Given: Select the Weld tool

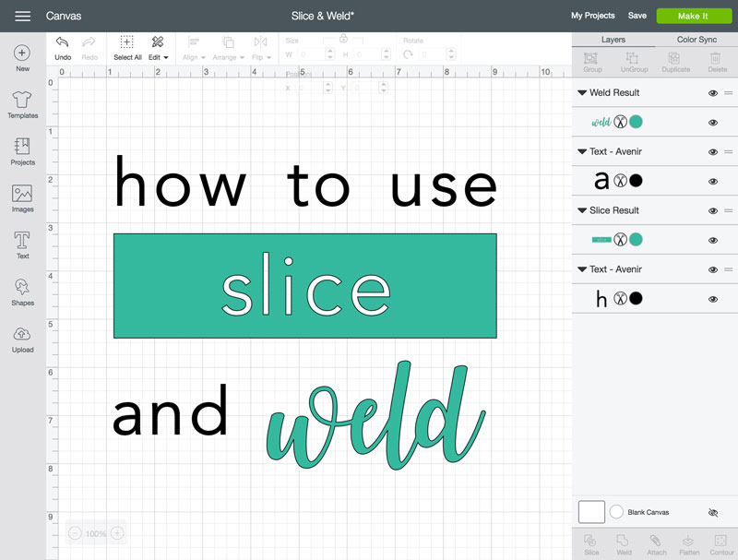Looking at the screenshot, I should coord(624,544).
